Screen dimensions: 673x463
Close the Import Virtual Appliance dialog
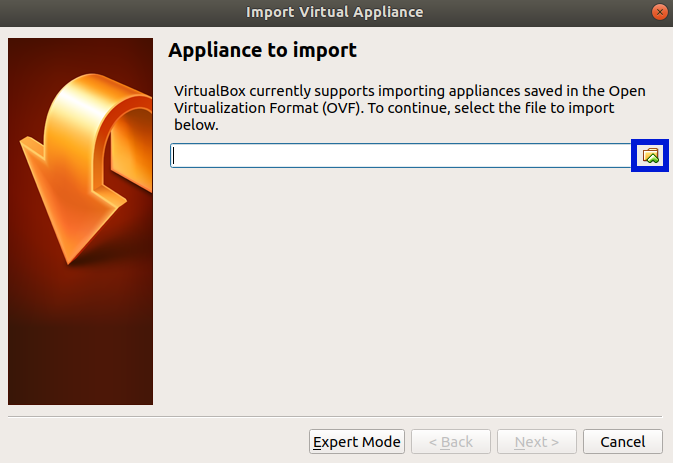coord(659,12)
